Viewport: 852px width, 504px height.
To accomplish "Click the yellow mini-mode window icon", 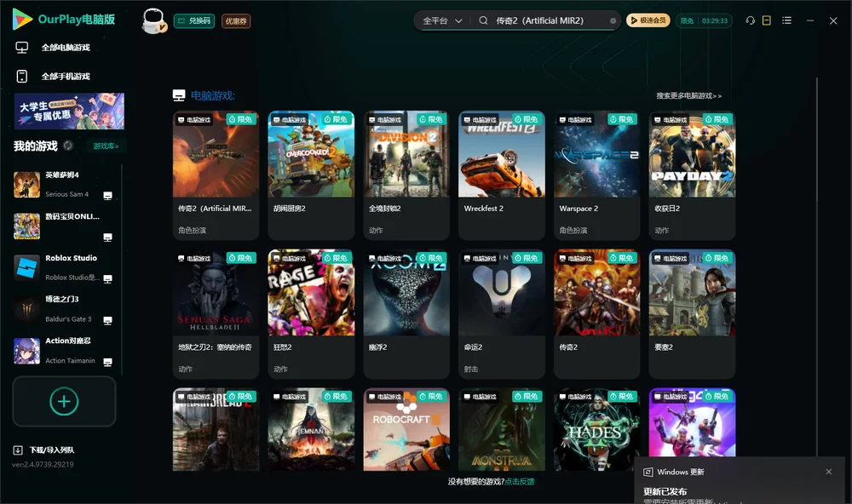I will point(767,20).
